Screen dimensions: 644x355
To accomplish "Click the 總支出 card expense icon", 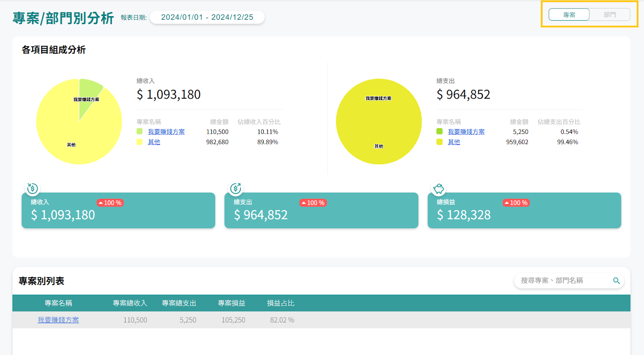I will (235, 188).
